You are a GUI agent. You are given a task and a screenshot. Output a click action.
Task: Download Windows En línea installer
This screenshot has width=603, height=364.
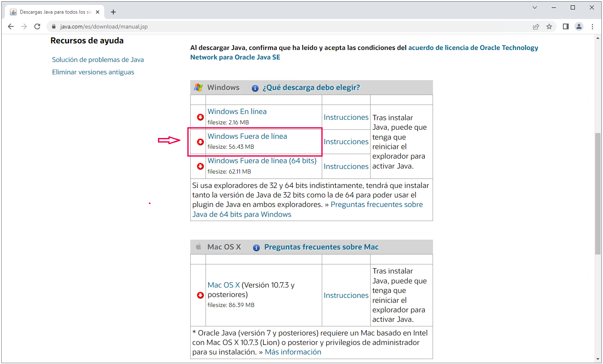click(237, 112)
